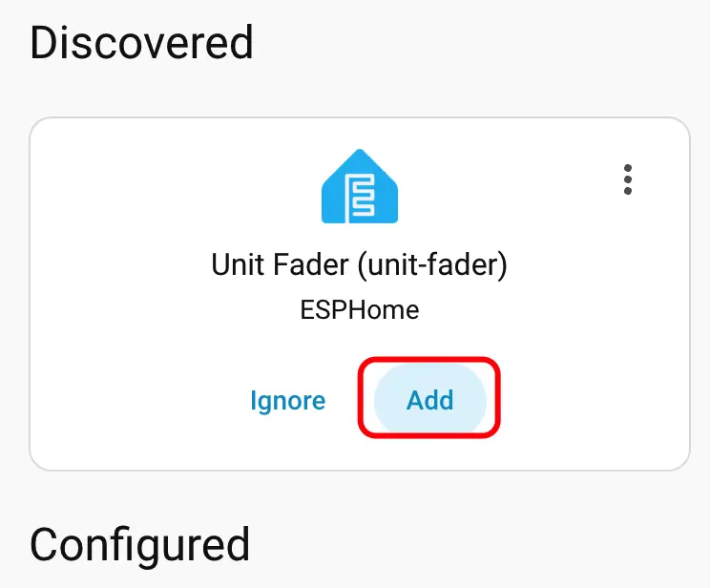Click the Ignore link beside Add
Viewport: 710px width, 588px height.
(x=287, y=401)
